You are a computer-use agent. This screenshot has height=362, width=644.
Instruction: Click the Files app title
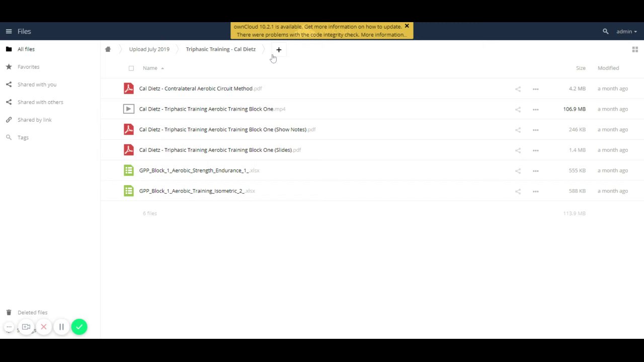click(x=24, y=31)
